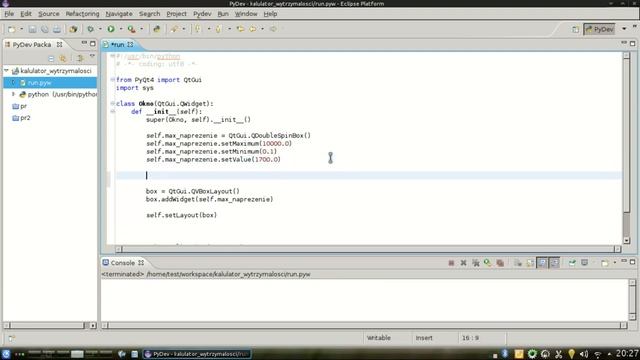
Task: Click the console vertical scrollbar
Action: pyautogui.click(x=632, y=300)
